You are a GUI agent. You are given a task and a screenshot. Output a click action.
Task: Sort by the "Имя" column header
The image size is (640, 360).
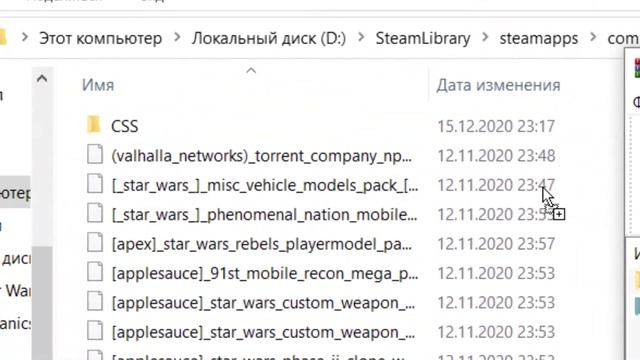click(98, 85)
